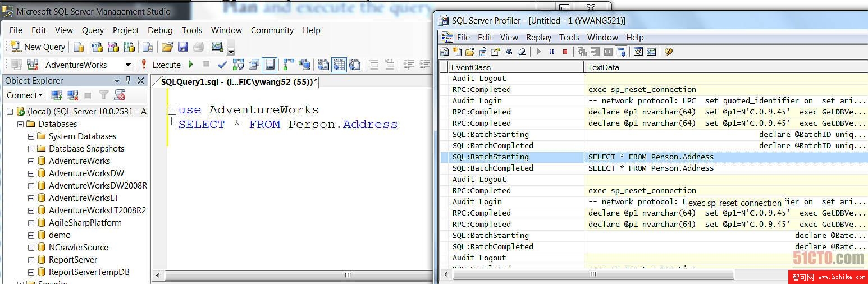
Task: Open the Community menu in SSMS
Action: pos(272,30)
